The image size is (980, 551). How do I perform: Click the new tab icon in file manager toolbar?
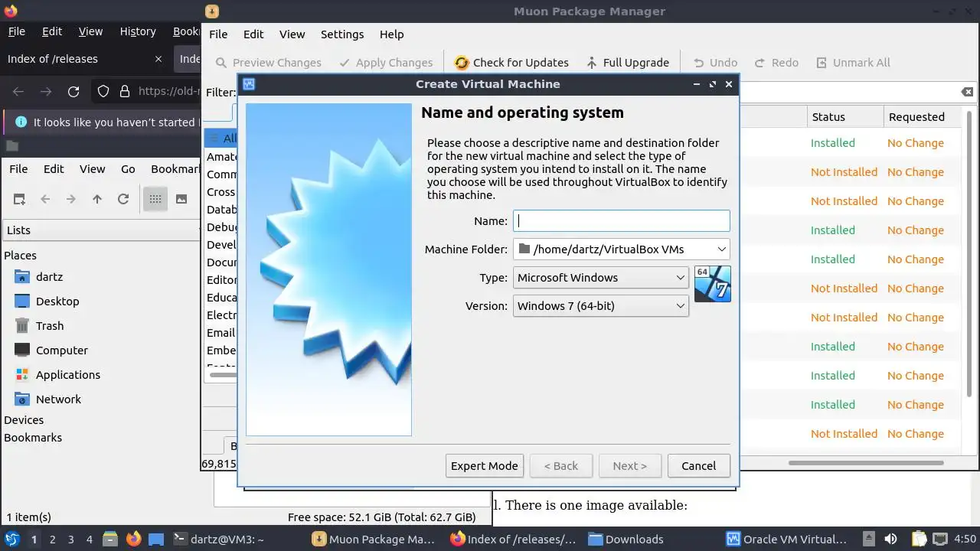point(19,199)
